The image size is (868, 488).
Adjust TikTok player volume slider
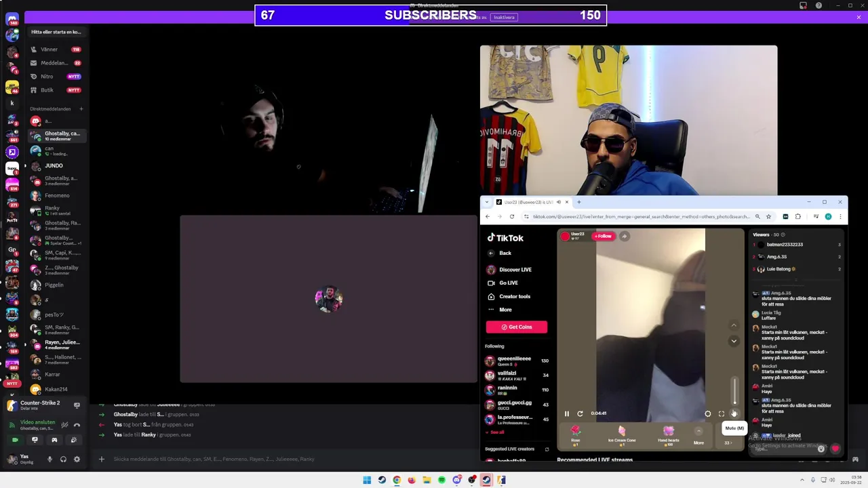(x=734, y=392)
